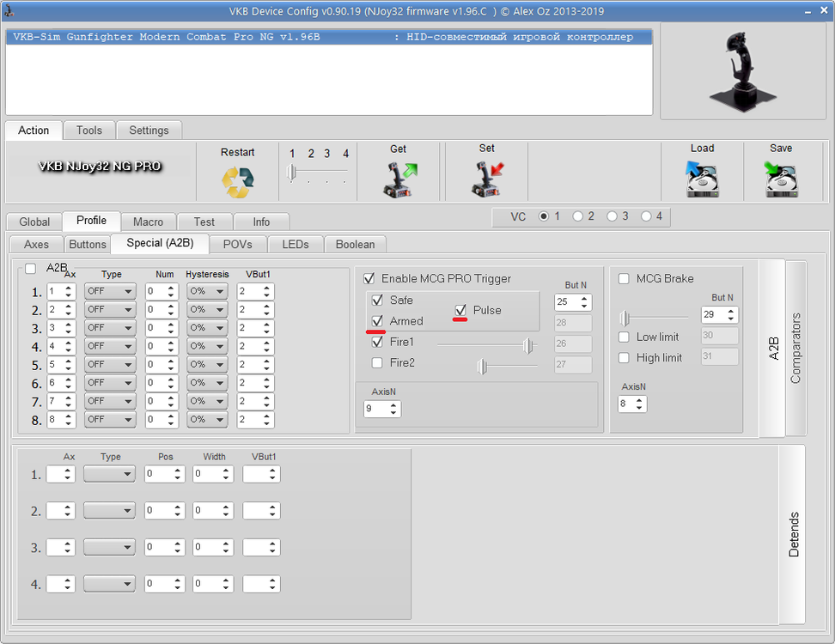Image resolution: width=835 pixels, height=644 pixels.
Task: Click trigger AxisN field showing 9
Action: coord(382,409)
